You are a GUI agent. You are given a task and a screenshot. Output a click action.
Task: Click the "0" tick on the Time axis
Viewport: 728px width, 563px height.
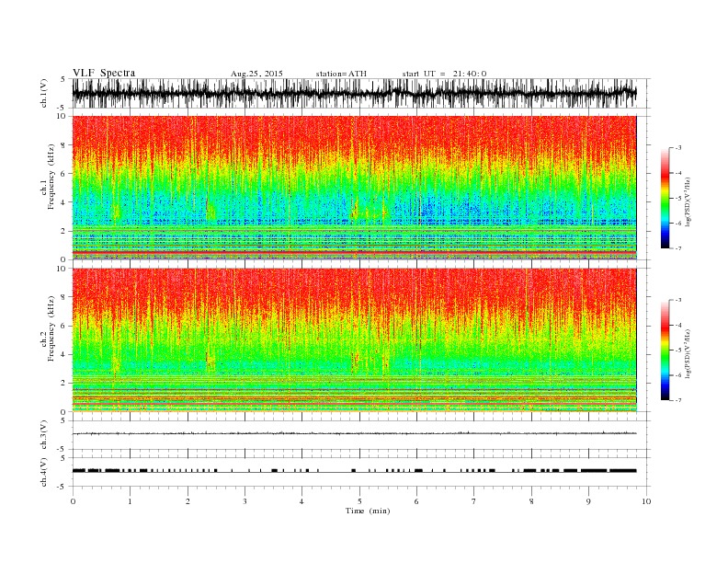(73, 501)
